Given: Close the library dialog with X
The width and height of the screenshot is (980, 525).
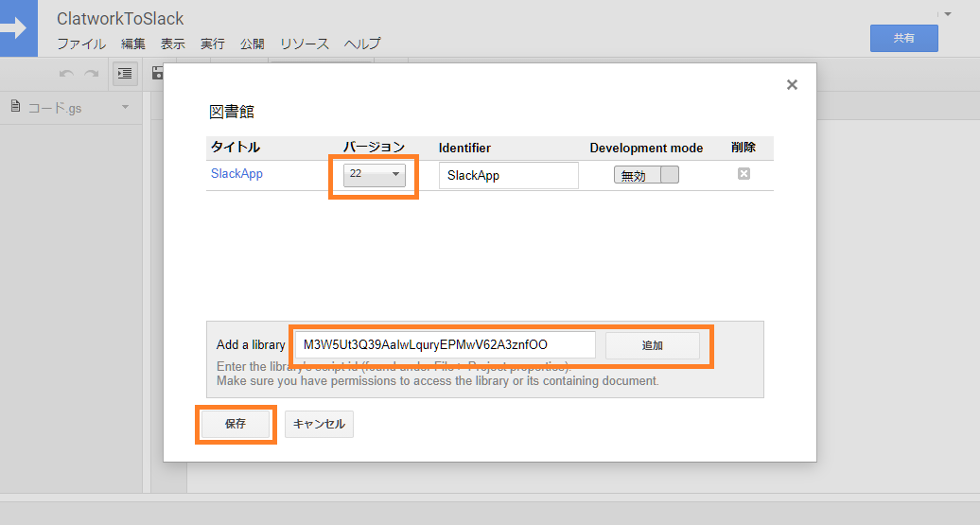Looking at the screenshot, I should [x=792, y=84].
